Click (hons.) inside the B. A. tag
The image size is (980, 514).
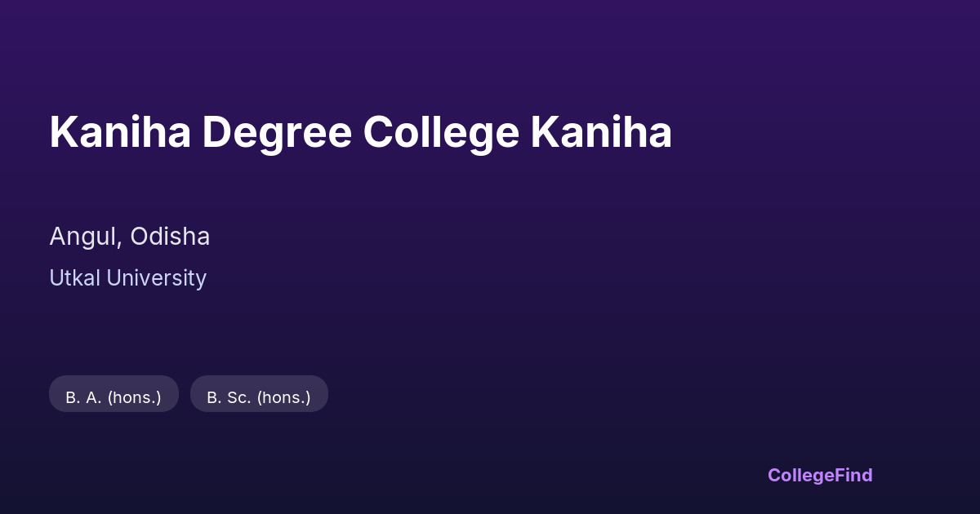point(134,398)
